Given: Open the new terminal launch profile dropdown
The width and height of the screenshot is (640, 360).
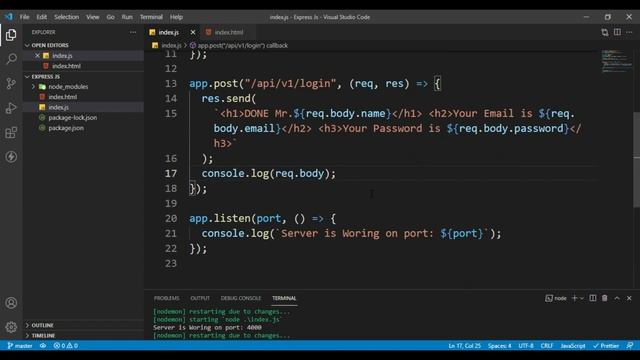Looking at the screenshot, I should (x=582, y=298).
